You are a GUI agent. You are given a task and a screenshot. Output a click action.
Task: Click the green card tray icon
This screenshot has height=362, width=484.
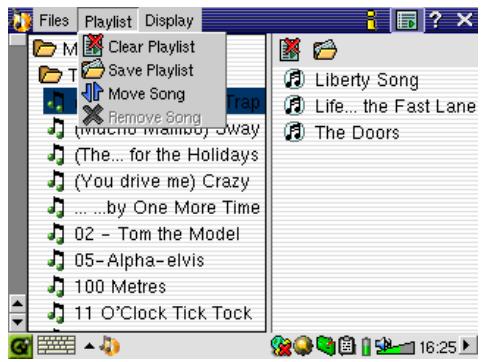pyautogui.click(x=326, y=346)
